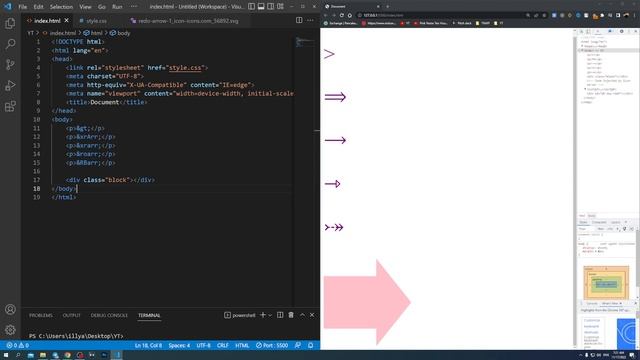Open the Chrome three-dot menu
This screenshot has width=640, height=360.
click(x=635, y=15)
